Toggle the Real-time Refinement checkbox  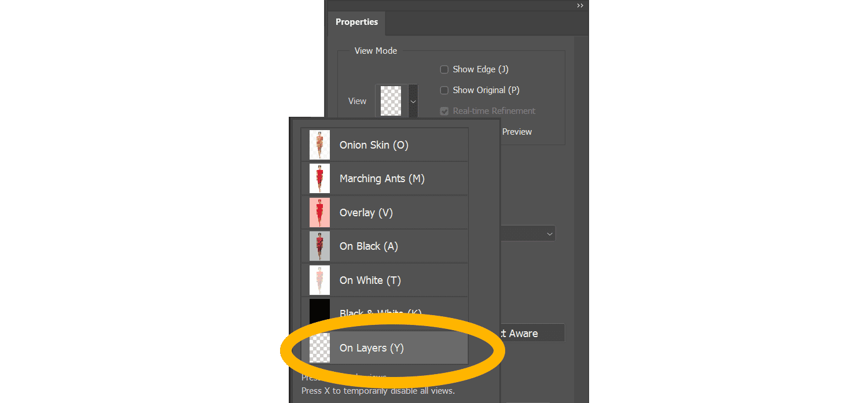444,111
